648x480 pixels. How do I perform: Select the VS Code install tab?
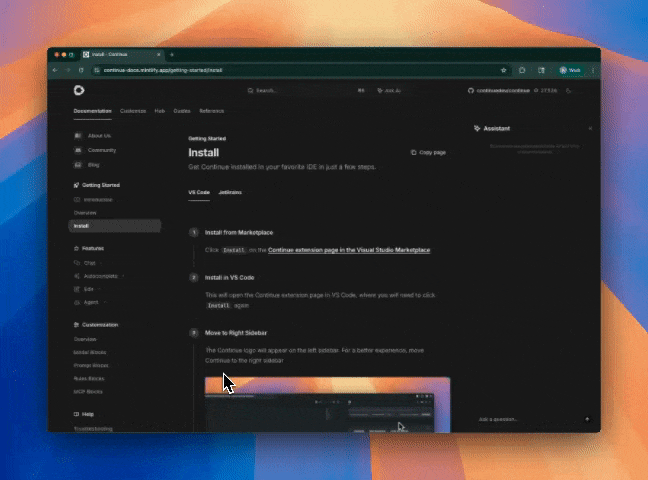click(199, 193)
